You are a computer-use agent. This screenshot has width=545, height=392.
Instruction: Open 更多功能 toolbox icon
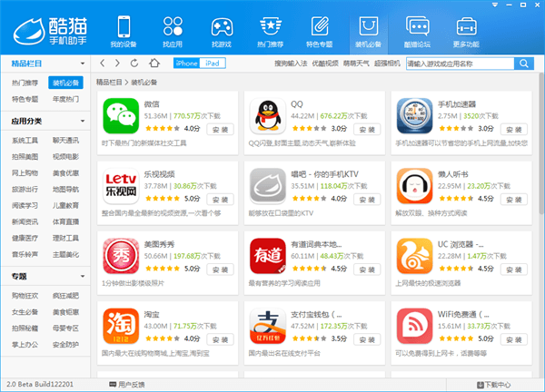coord(467,30)
